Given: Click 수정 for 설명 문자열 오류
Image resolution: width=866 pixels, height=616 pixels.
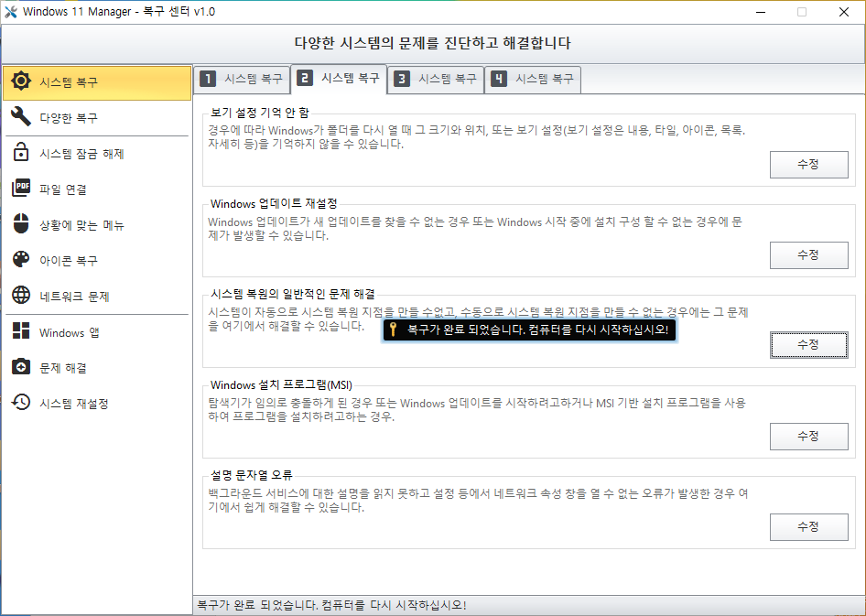Looking at the screenshot, I should point(808,526).
